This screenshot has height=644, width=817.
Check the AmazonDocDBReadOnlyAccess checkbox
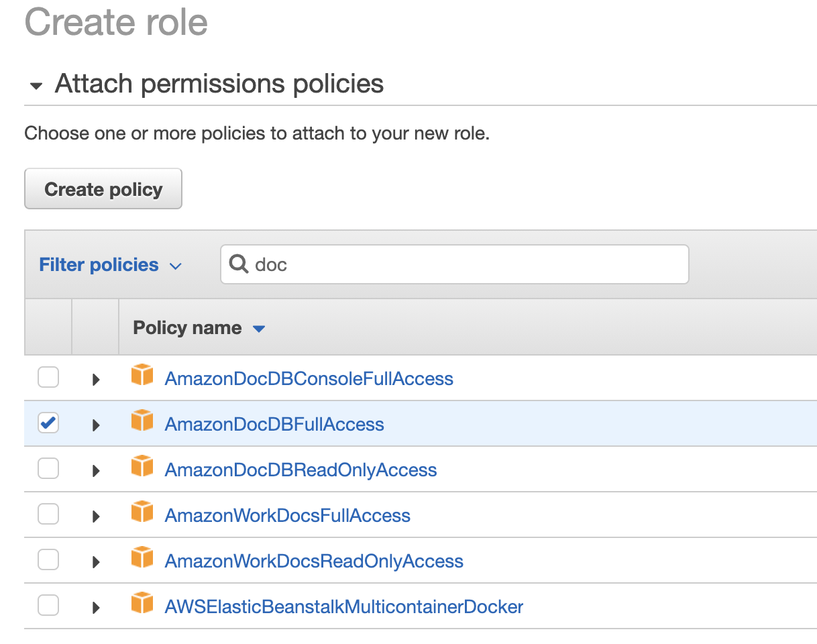(x=48, y=469)
